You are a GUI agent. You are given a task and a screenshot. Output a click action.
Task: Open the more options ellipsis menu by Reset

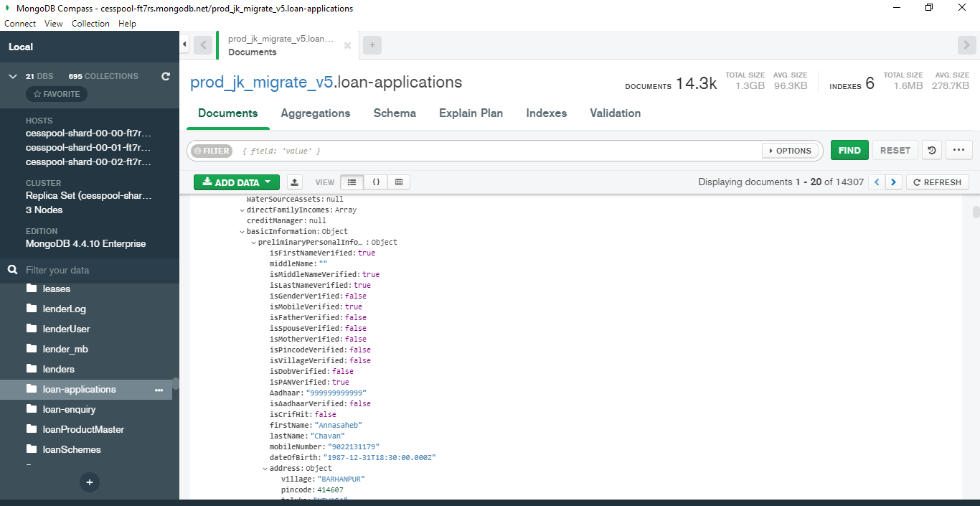click(x=958, y=151)
